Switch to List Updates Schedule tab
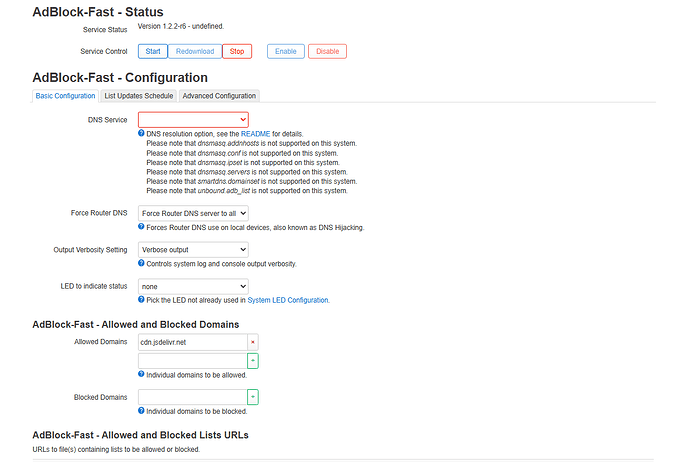Screen dimensions: 690x462 coord(139,96)
